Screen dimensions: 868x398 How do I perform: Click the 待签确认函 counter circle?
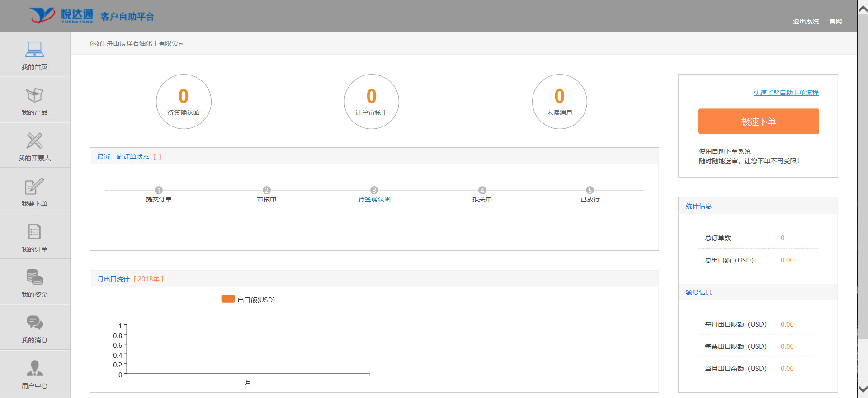tap(184, 102)
